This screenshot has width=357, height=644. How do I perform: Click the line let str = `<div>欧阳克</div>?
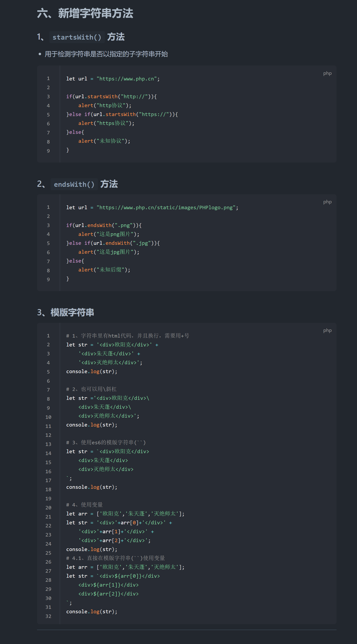[108, 452]
